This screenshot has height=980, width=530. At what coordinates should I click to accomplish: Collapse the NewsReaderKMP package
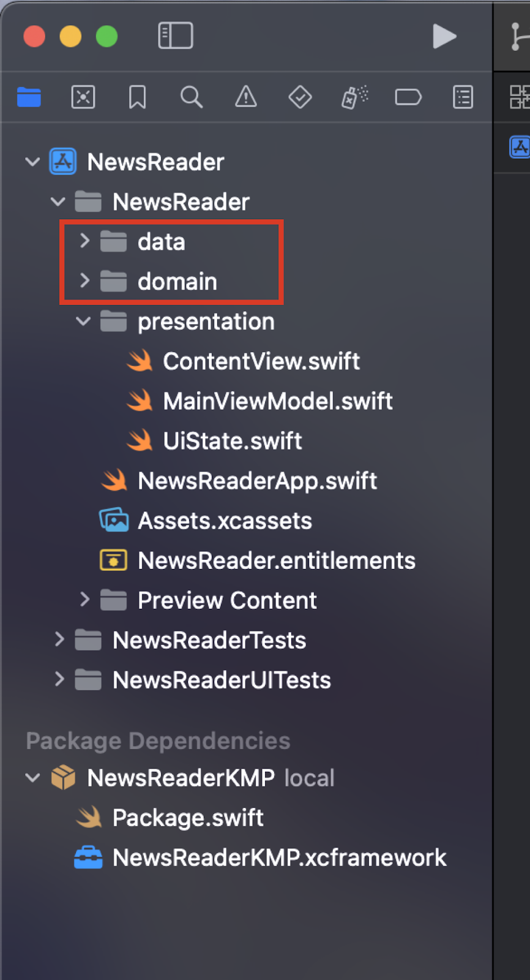tap(32, 777)
